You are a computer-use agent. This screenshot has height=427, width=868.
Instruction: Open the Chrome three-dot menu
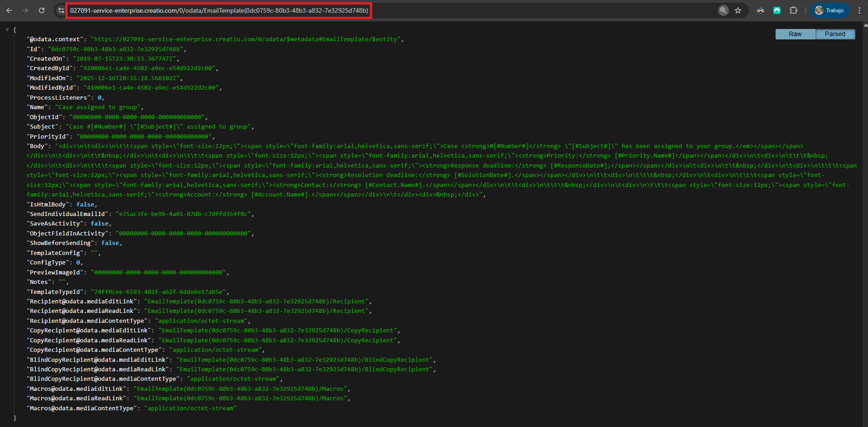pos(859,10)
